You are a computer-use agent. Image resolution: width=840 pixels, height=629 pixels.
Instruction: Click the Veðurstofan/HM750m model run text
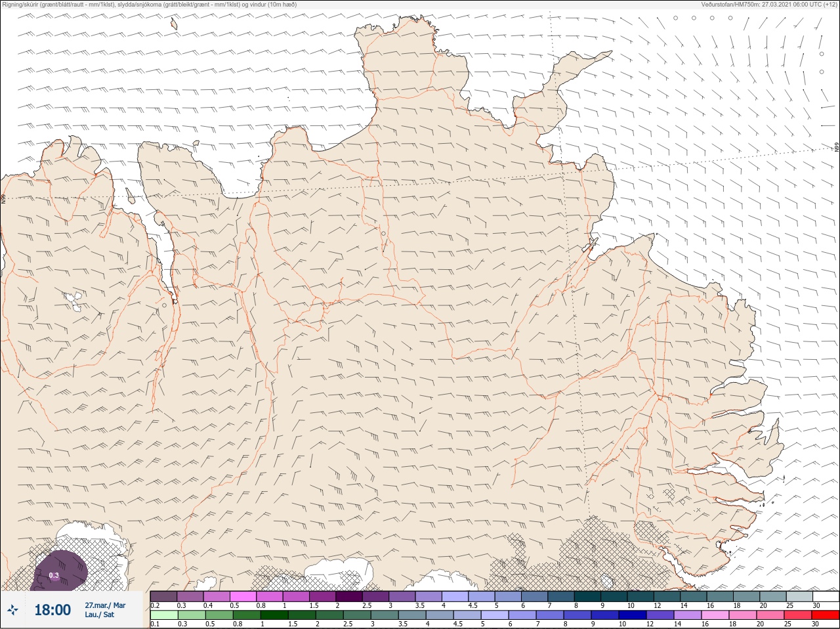click(769, 4)
